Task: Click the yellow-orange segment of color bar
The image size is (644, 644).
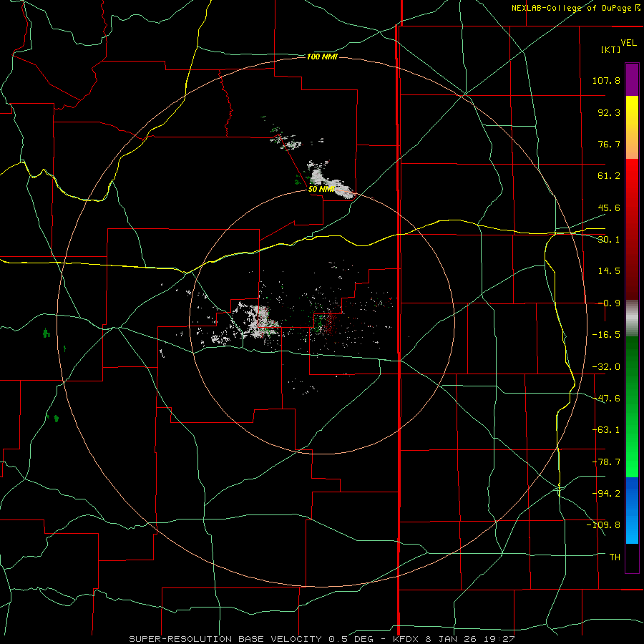Action: (x=632, y=127)
